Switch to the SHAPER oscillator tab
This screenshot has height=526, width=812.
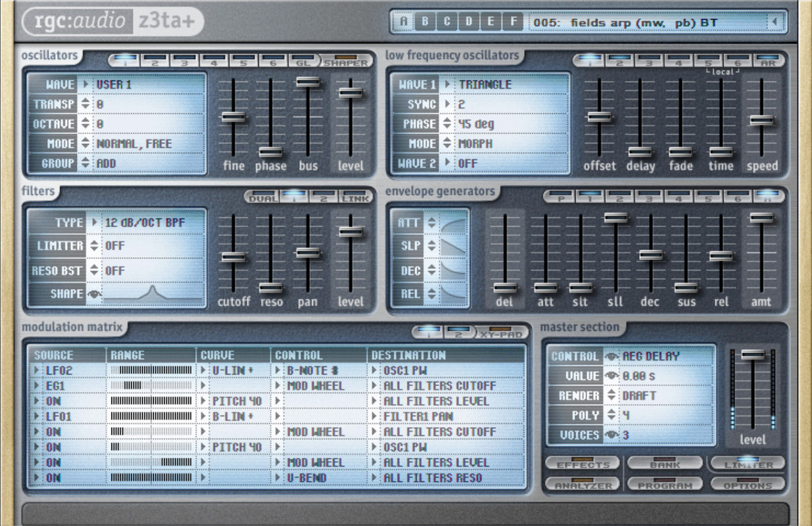pos(346,60)
